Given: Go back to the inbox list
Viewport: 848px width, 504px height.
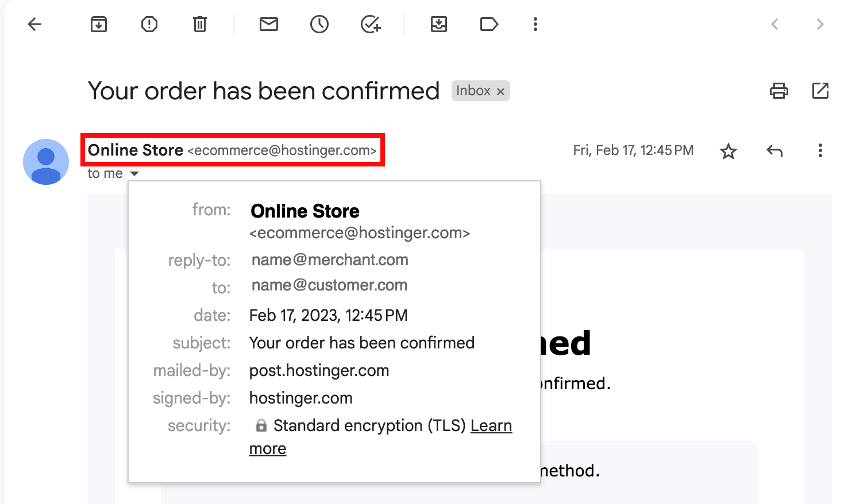Looking at the screenshot, I should click(35, 24).
